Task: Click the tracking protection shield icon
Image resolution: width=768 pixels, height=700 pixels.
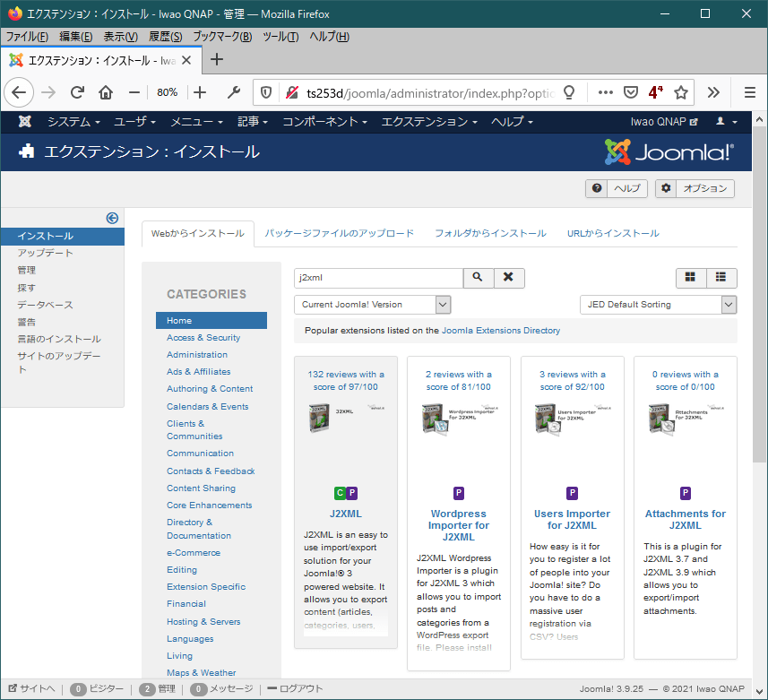Action: [266, 92]
